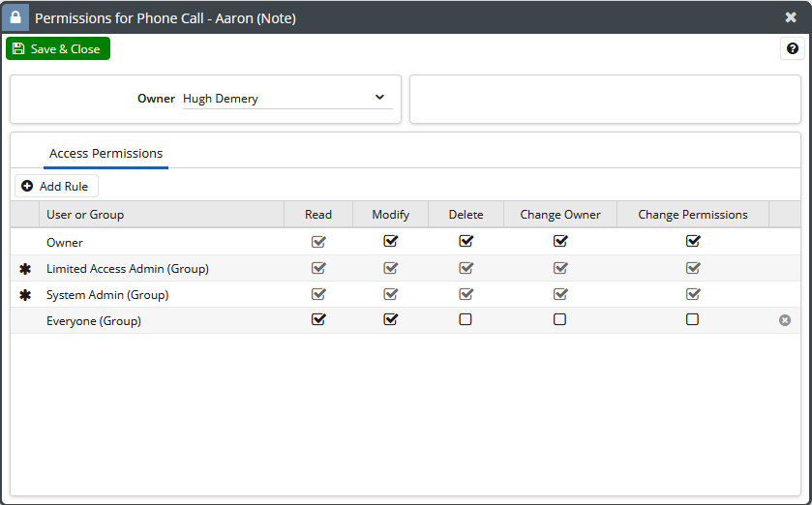The height and width of the screenshot is (505, 812).
Task: Click the floppy disk save icon
Action: pyautogui.click(x=18, y=48)
